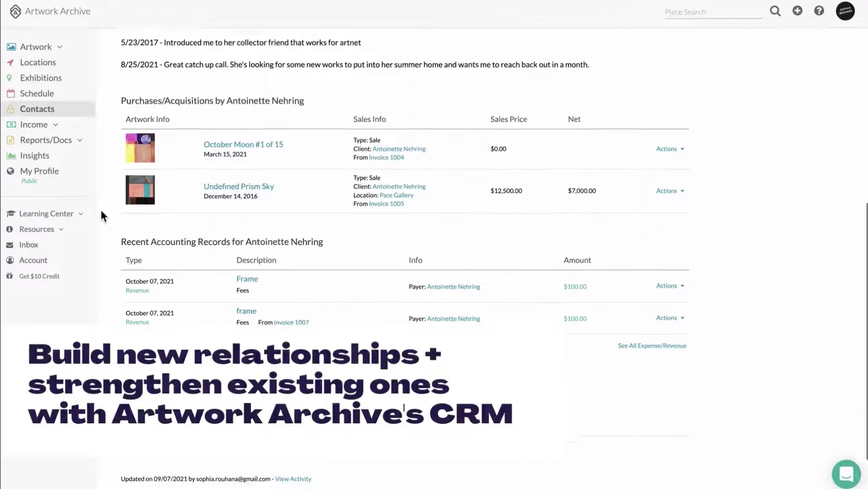The height and width of the screenshot is (489, 868).
Task: Open Undefined Prism Sky artwork link
Action: click(239, 186)
